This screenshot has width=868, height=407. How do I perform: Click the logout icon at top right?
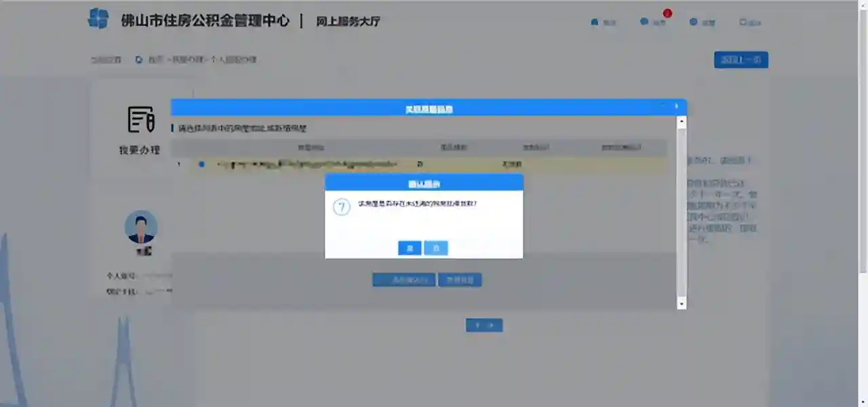tap(743, 22)
